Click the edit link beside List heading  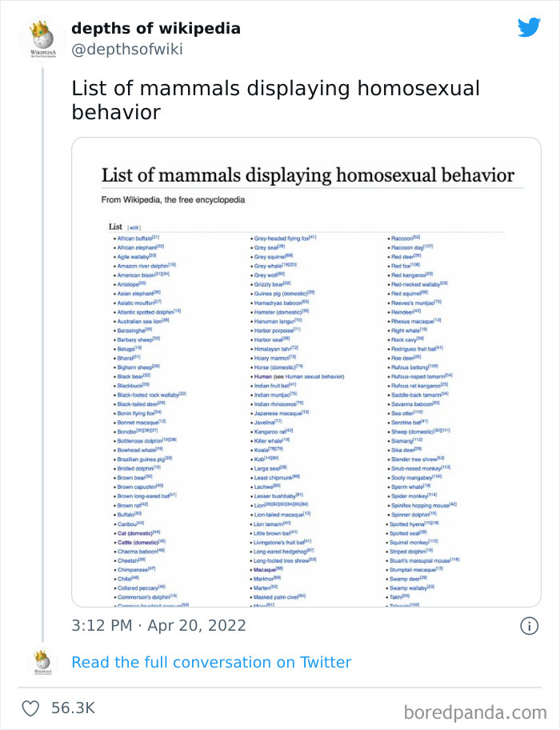click(x=134, y=228)
